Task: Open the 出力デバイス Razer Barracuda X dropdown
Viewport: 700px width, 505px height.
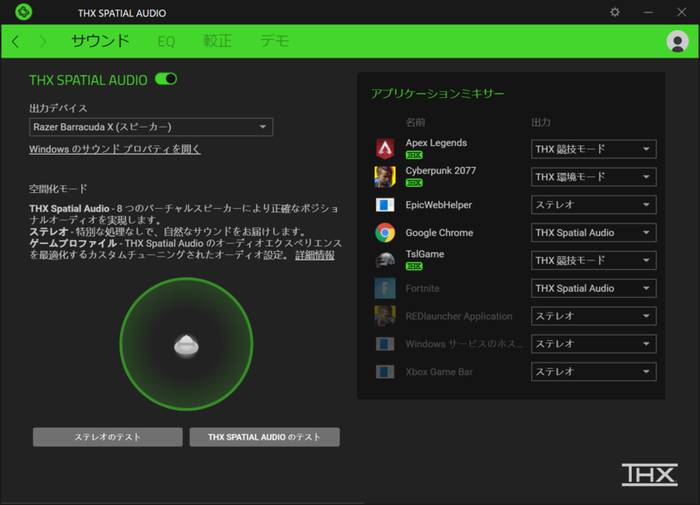Action: pos(151,127)
